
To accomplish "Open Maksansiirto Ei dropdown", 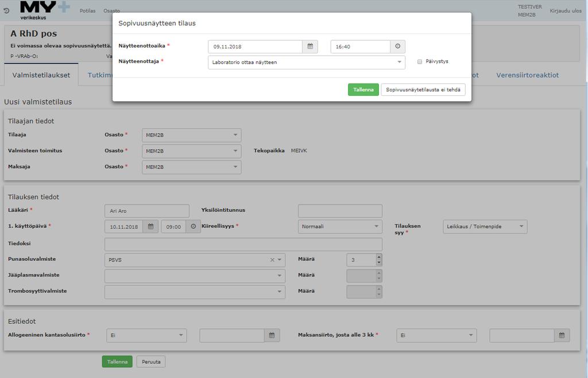I will tap(436, 336).
